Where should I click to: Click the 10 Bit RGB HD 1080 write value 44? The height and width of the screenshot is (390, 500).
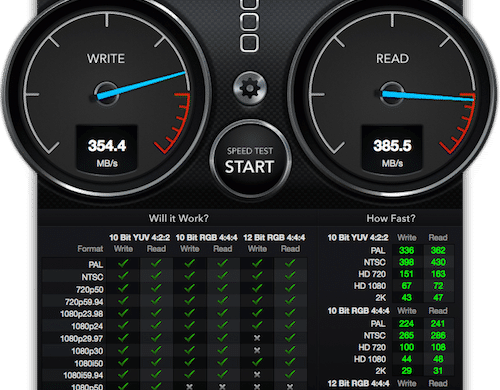click(406, 359)
